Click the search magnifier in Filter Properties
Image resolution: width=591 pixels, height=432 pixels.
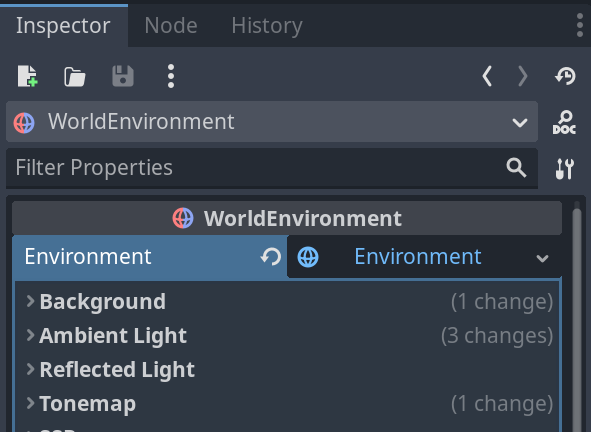(516, 167)
